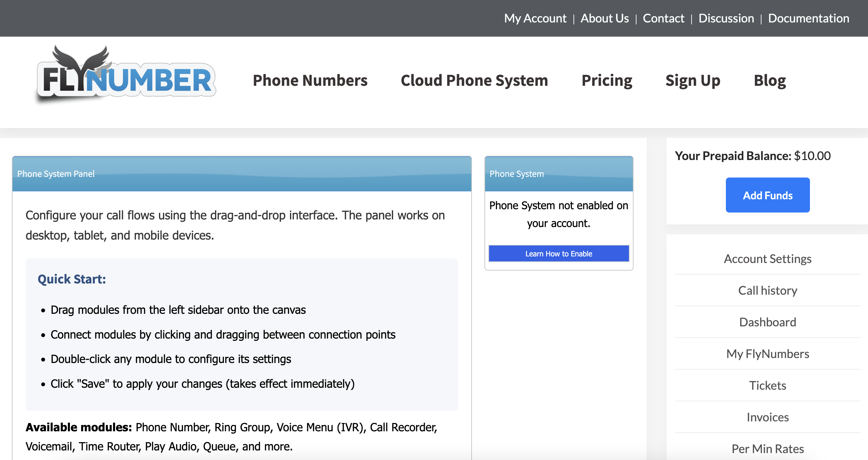Open the Per Min Rates link
868x460 pixels.
click(x=767, y=449)
